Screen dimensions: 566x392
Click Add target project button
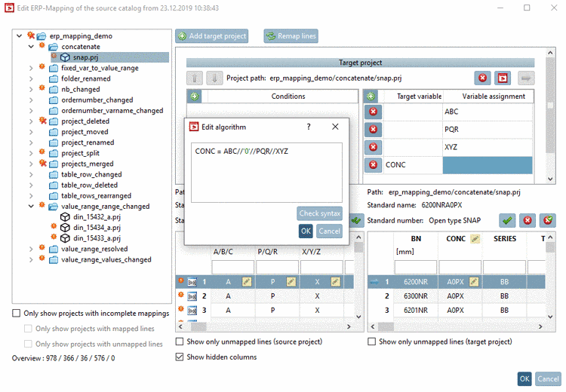pyautogui.click(x=212, y=36)
